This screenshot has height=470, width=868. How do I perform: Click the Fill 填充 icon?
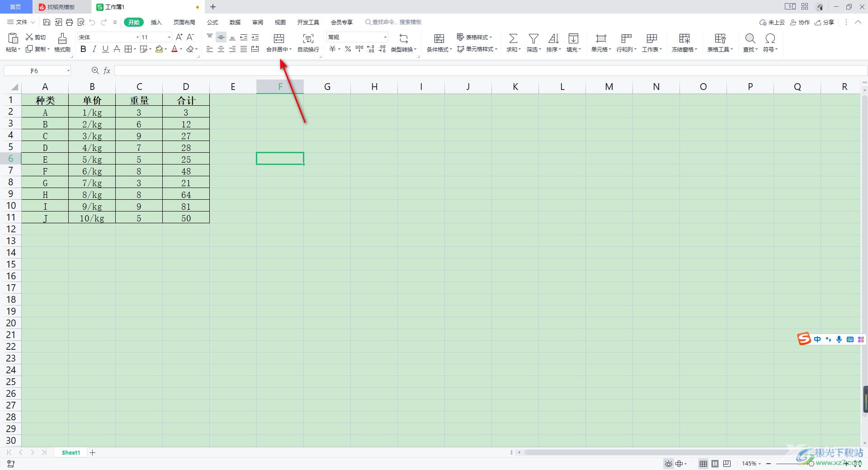573,38
